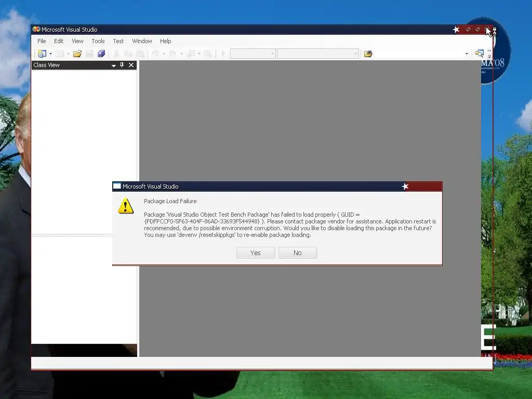Open the File menu

42,41
